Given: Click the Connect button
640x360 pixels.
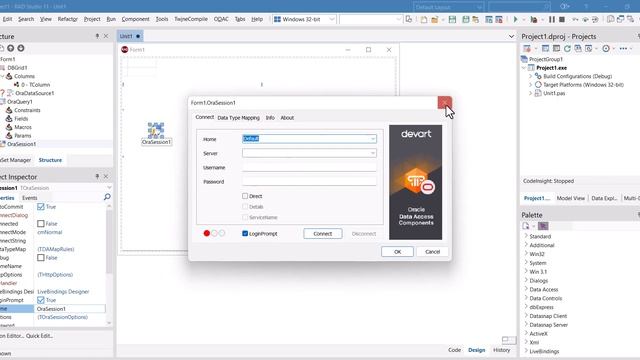Looking at the screenshot, I should tap(322, 233).
